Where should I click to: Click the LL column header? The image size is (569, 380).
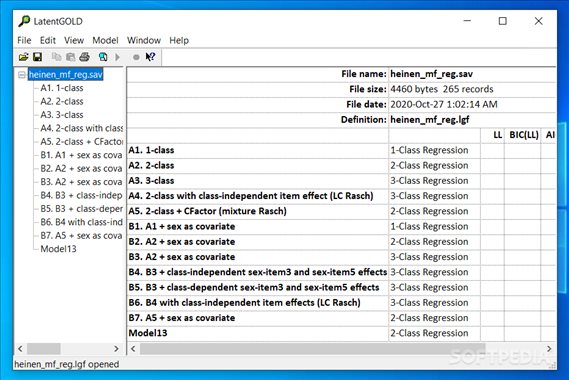[x=492, y=135]
